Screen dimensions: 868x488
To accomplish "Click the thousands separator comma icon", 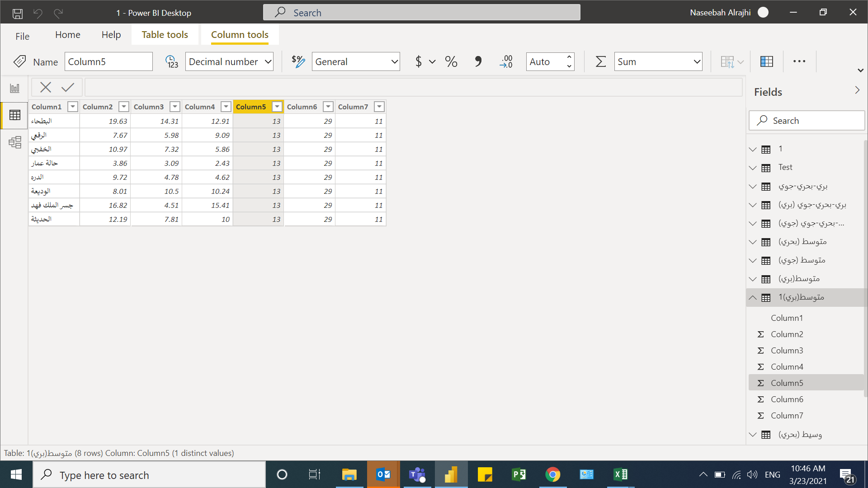I will point(478,61).
